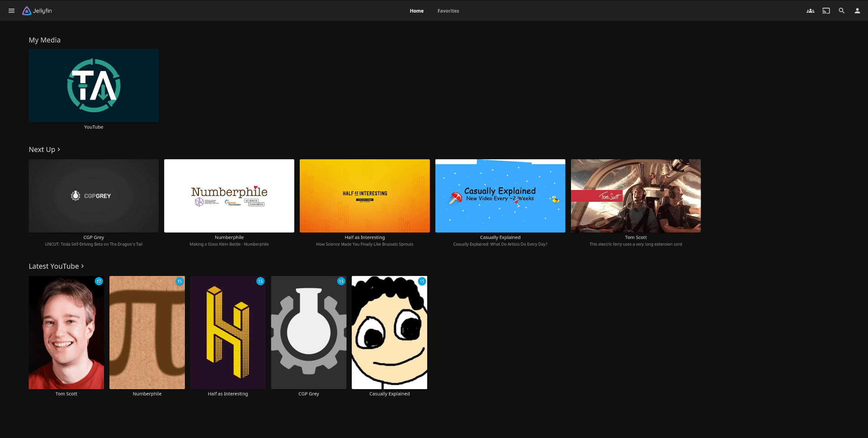This screenshot has width=868, height=438.
Task: Open 'How Science Made You Finally Like Brussels Sprouts'
Action: click(x=365, y=244)
